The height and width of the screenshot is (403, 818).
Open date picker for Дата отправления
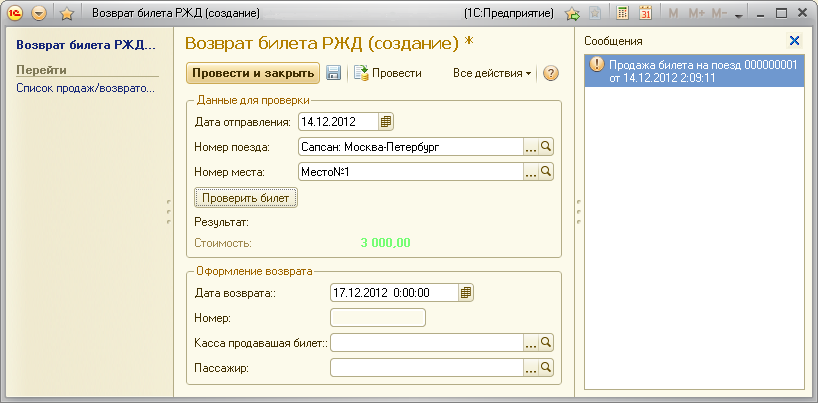pos(387,122)
